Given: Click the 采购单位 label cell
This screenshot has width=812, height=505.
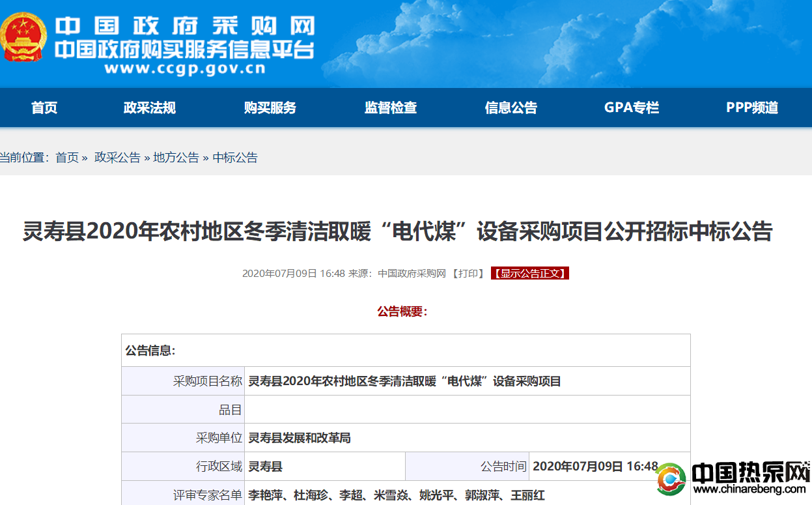Looking at the screenshot, I should pos(183,438).
